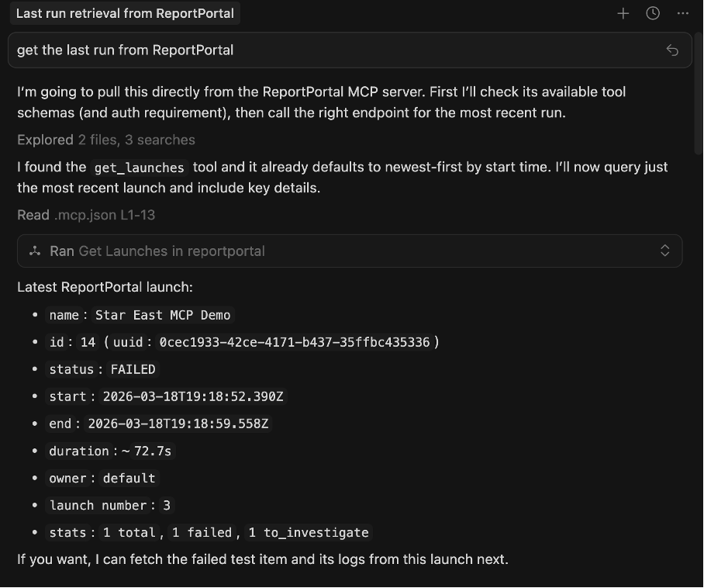The width and height of the screenshot is (704, 588).
Task: Click the revert arrow in prompt box
Action: [672, 50]
